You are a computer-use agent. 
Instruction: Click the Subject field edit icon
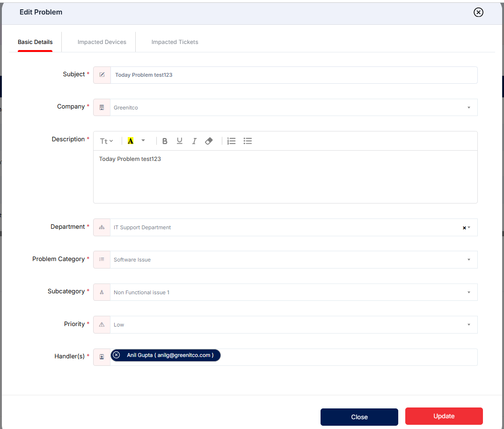coord(102,75)
